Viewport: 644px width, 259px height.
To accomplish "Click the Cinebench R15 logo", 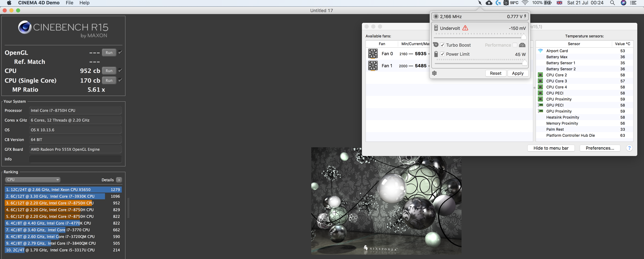I will point(63,29).
